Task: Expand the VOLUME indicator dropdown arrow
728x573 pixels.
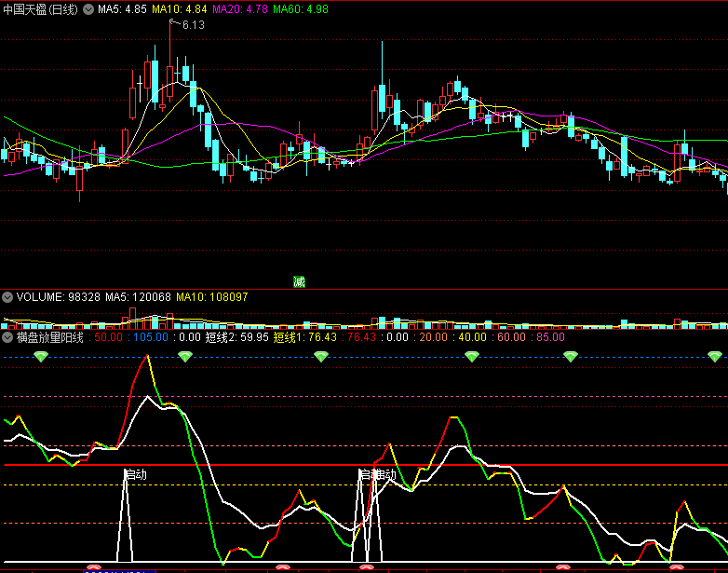Action: pos(7,297)
